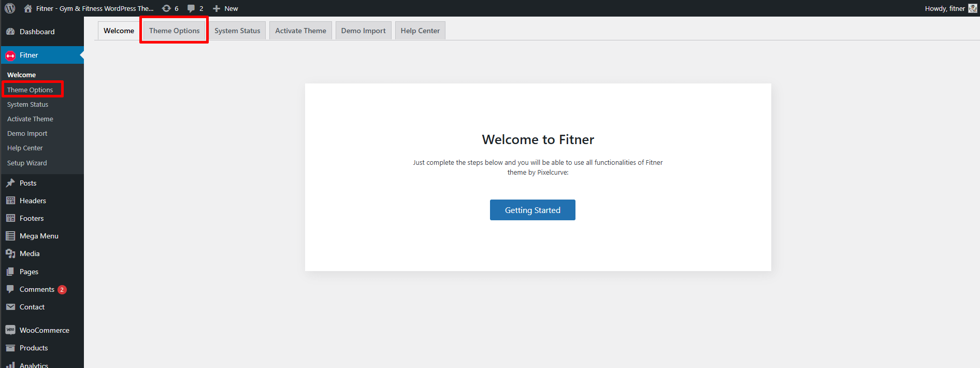Switch to the Welcome tab
Image resolution: width=980 pixels, height=368 pixels.
tap(119, 31)
